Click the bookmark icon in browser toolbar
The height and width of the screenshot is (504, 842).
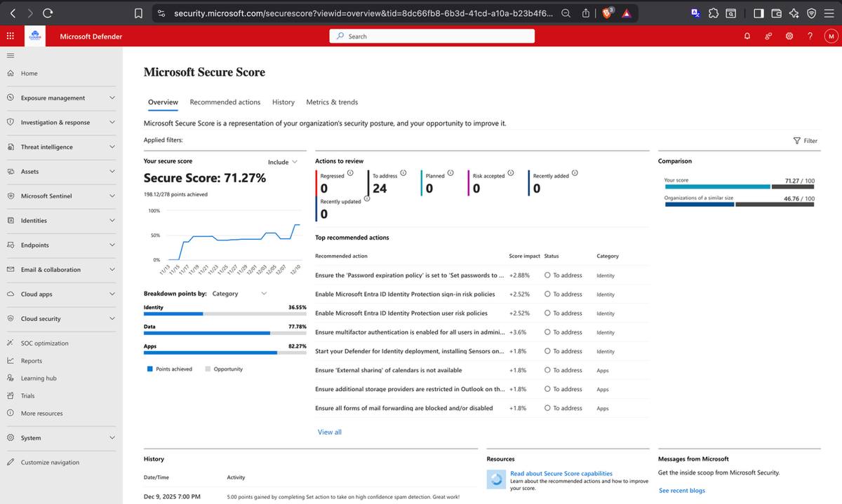coord(139,13)
